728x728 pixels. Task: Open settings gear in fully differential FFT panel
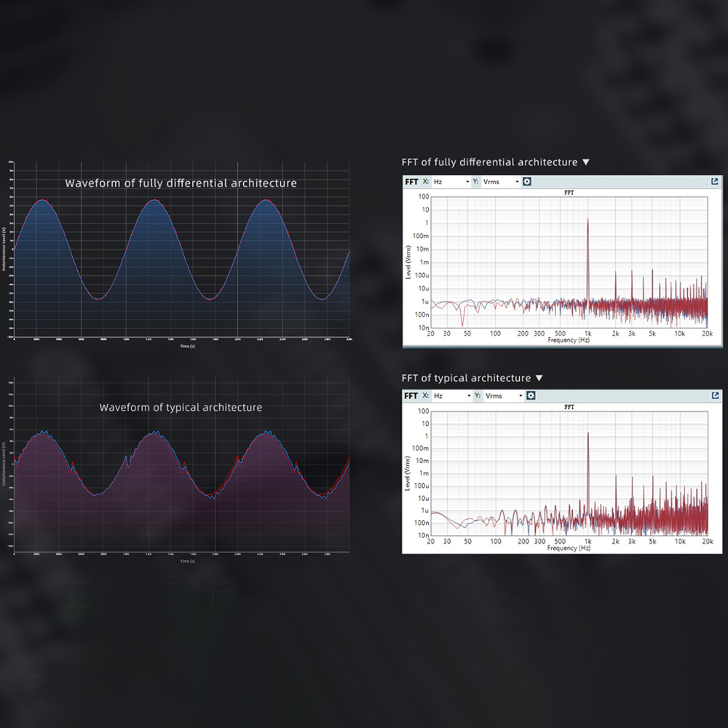pos(527,181)
